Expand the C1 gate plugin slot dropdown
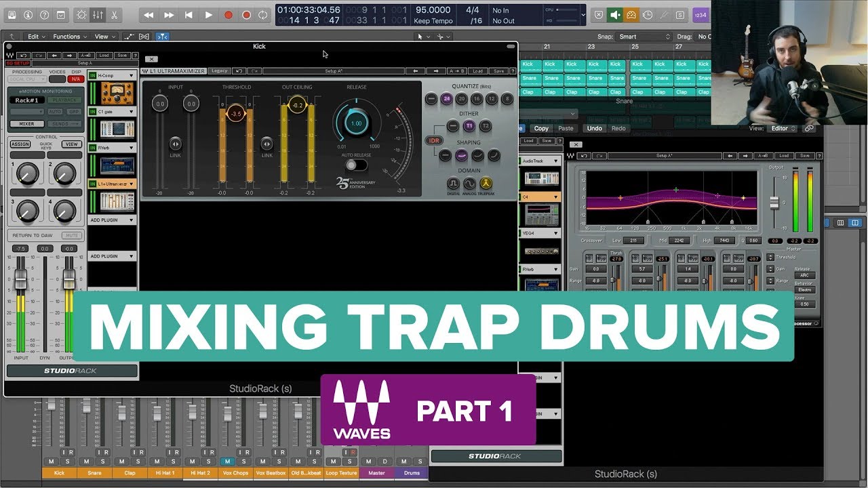The height and width of the screenshot is (488, 868). (x=132, y=111)
